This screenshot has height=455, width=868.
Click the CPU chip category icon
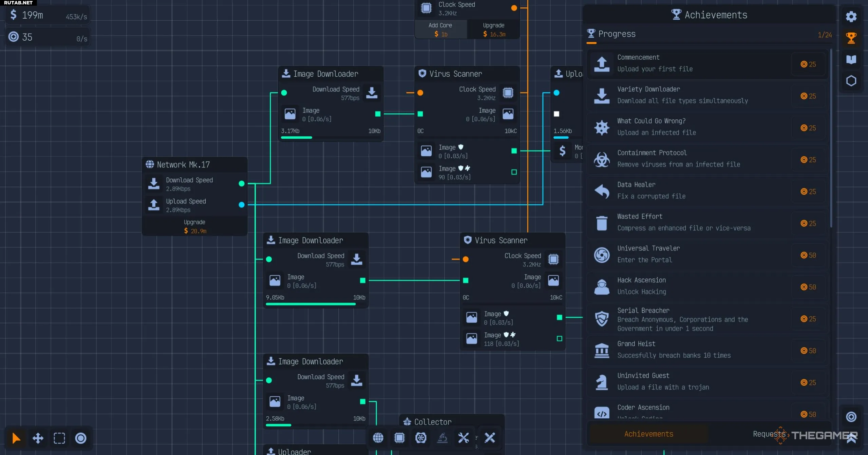[399, 438]
